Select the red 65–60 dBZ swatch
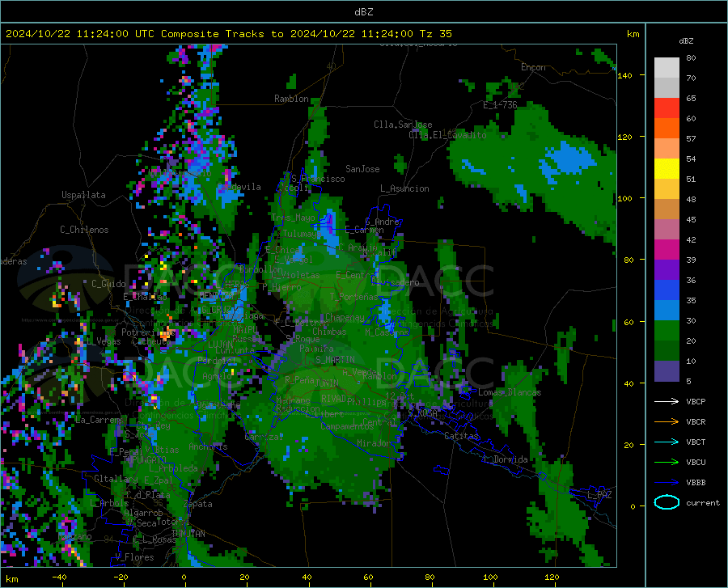The width and height of the screenshot is (728, 588). click(667, 108)
